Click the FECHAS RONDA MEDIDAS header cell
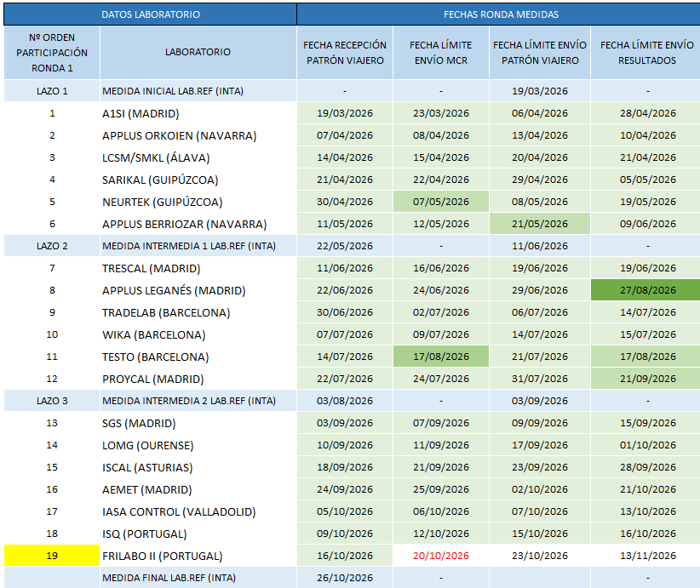 coord(501,14)
